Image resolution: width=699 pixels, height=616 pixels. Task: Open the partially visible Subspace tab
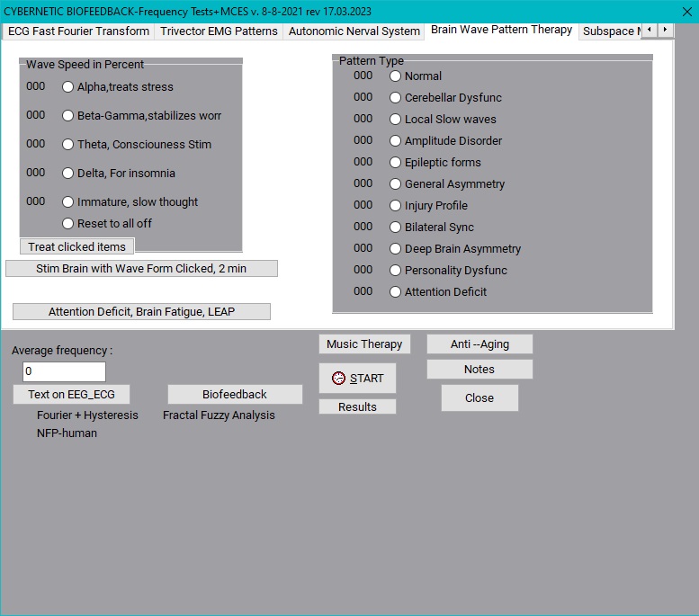[611, 31]
